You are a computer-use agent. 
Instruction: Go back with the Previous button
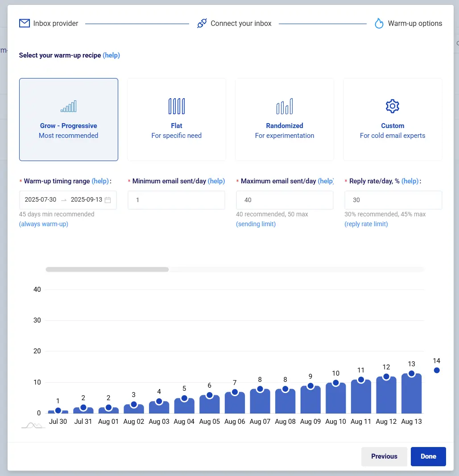point(384,456)
